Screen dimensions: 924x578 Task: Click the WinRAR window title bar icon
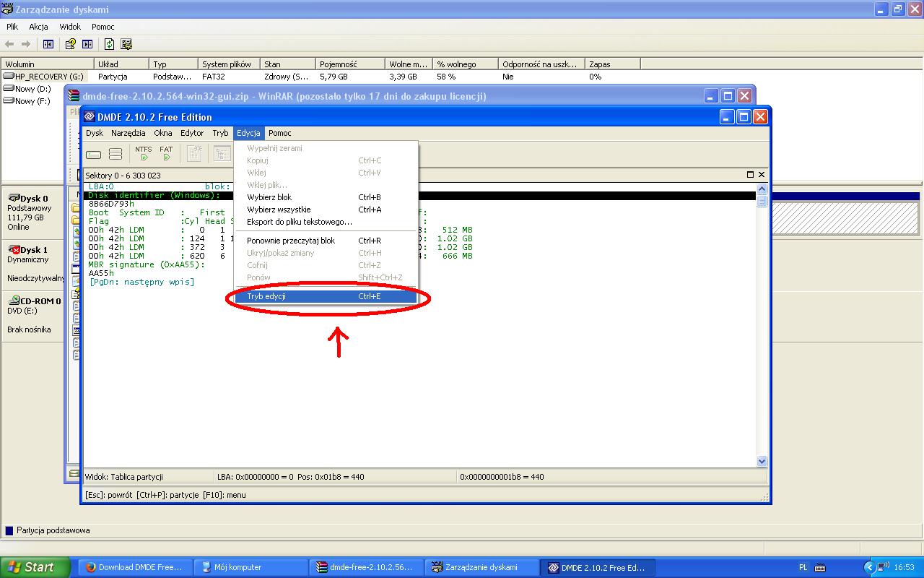point(74,96)
